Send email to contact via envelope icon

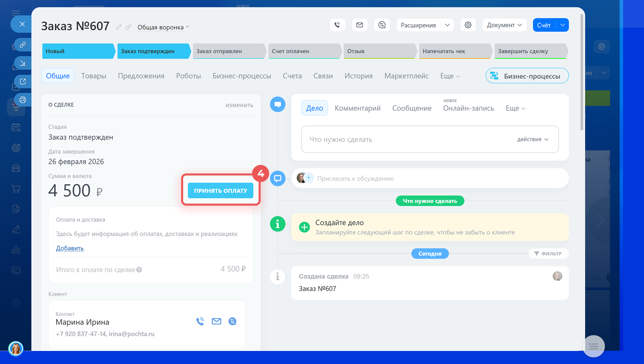(x=216, y=321)
